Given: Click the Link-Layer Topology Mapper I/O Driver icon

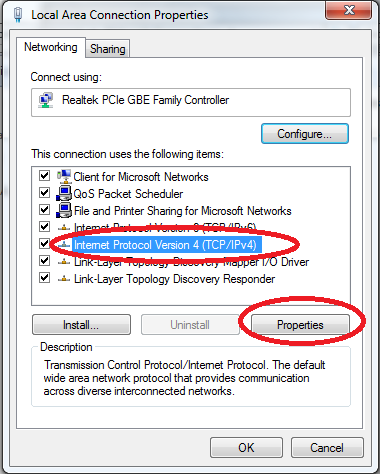Looking at the screenshot, I should pyautogui.click(x=64, y=262).
